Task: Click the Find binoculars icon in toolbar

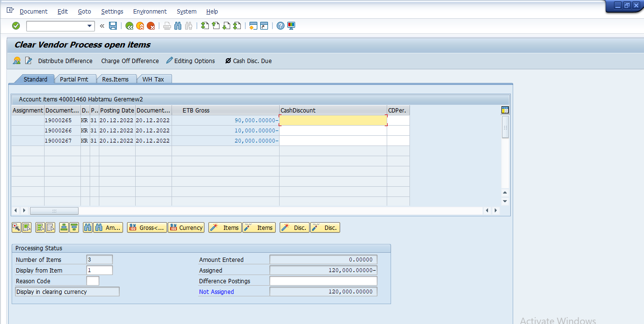Action: click(x=178, y=26)
